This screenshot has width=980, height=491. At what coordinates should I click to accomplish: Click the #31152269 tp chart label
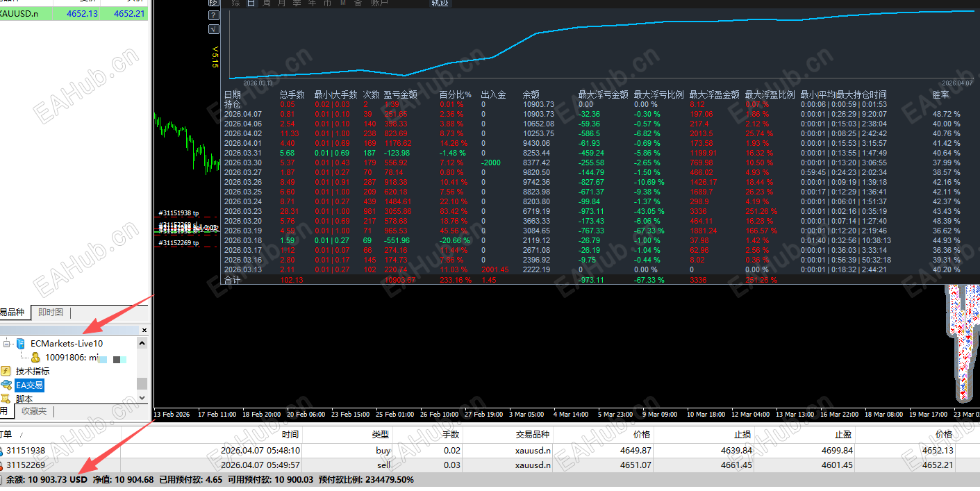[x=179, y=243]
